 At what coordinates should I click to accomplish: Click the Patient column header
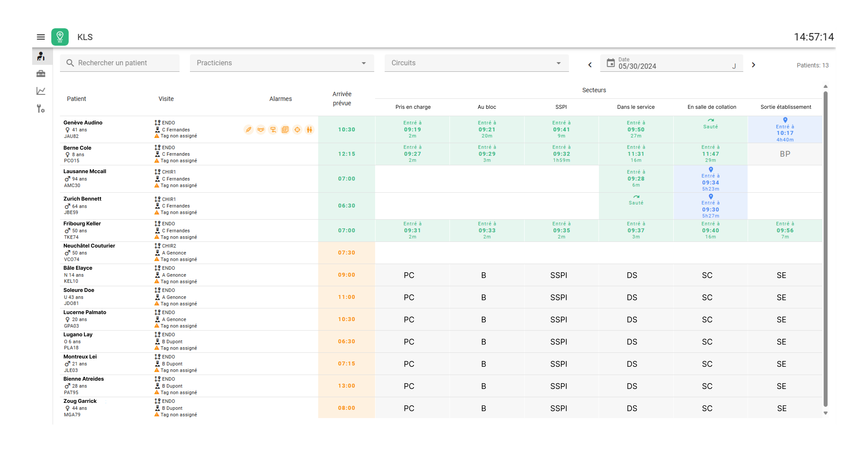[x=76, y=99]
